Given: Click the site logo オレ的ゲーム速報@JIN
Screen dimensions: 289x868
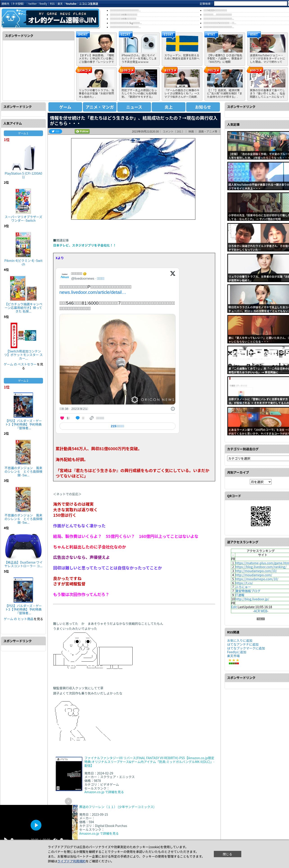Looking at the screenshot, I should [x=50, y=18].
